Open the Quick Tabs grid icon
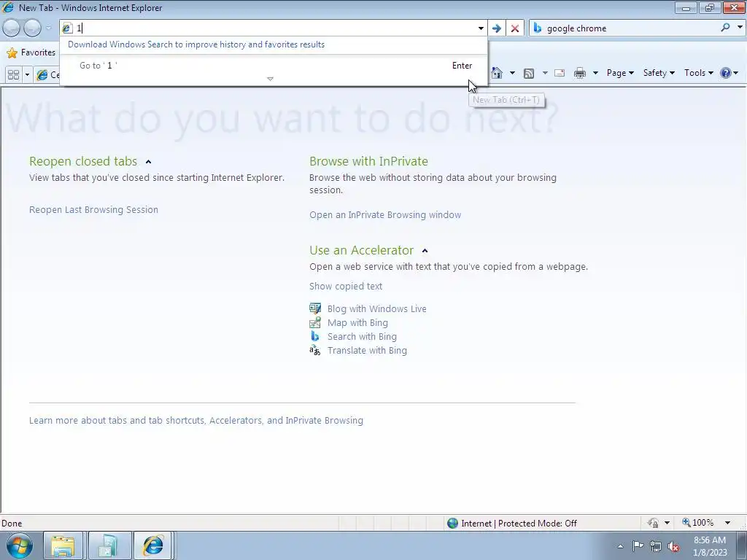 (x=13, y=74)
